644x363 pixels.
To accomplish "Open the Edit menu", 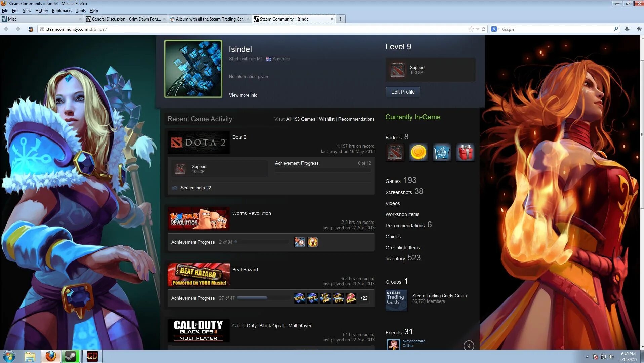I will point(15,11).
